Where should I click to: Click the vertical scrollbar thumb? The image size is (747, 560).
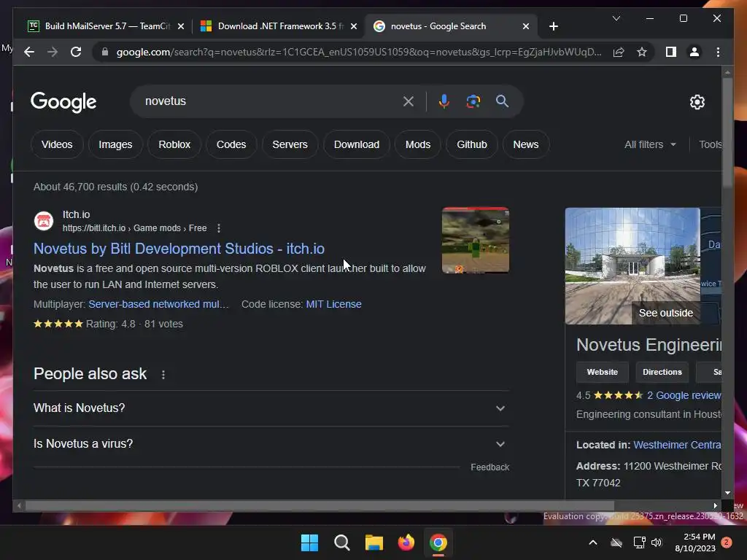click(x=727, y=132)
